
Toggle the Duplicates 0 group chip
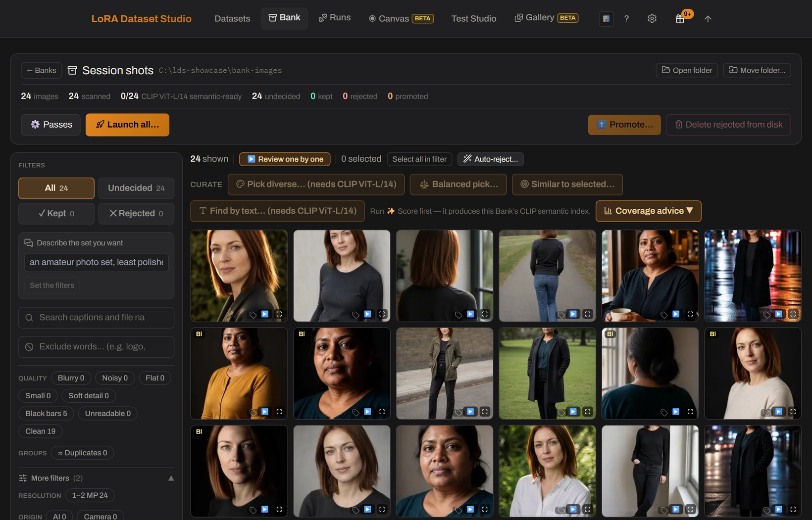[82, 453]
